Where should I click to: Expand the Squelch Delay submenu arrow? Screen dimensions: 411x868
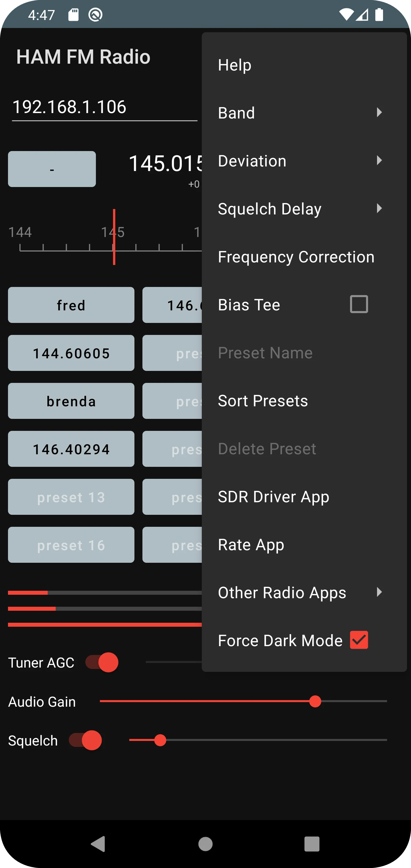pyautogui.click(x=379, y=208)
